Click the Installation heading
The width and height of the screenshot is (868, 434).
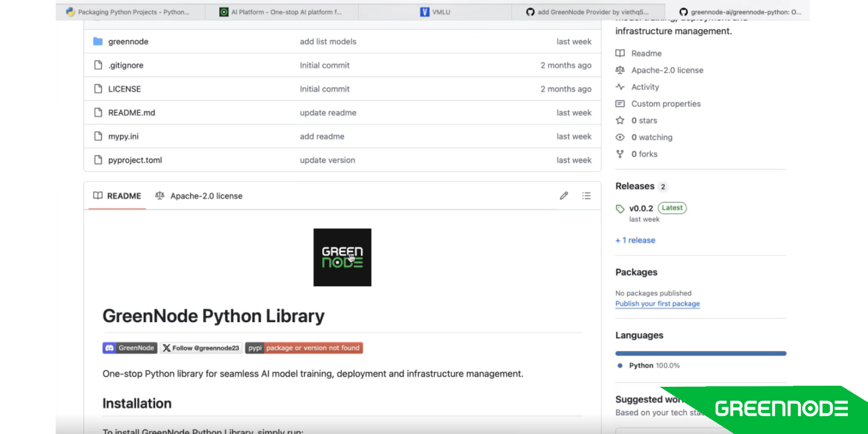tap(137, 404)
